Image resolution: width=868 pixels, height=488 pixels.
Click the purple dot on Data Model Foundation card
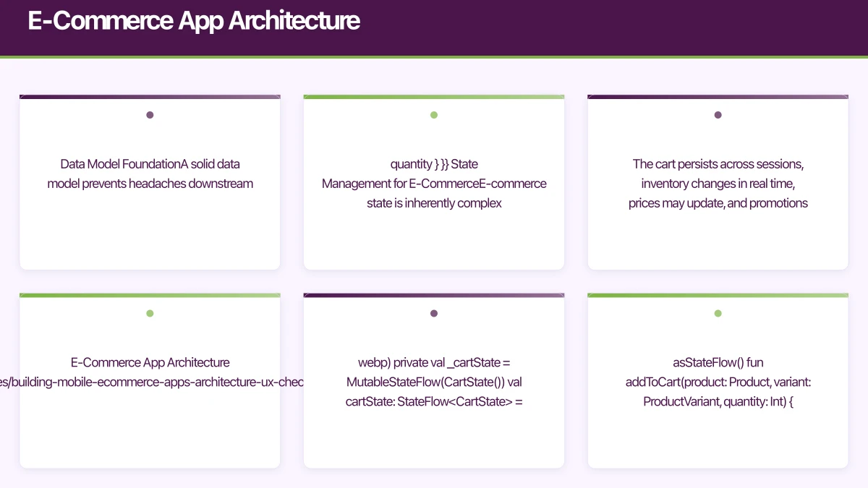coord(150,114)
